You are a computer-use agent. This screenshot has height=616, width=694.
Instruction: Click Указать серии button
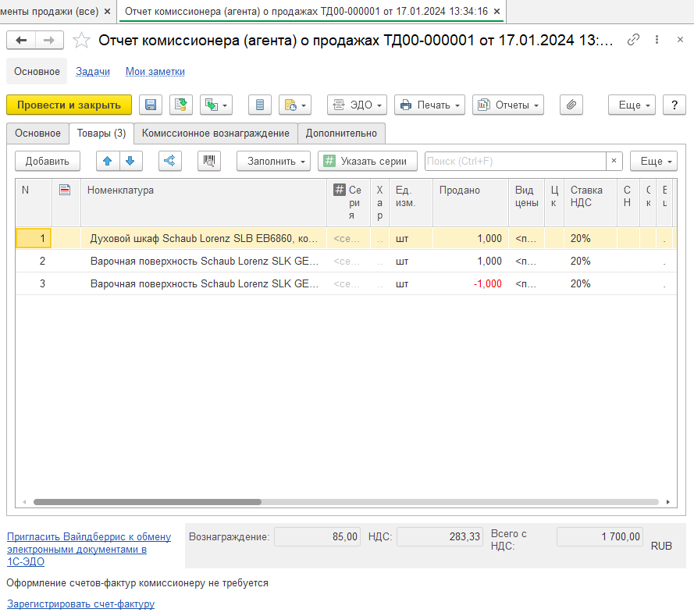click(x=368, y=161)
